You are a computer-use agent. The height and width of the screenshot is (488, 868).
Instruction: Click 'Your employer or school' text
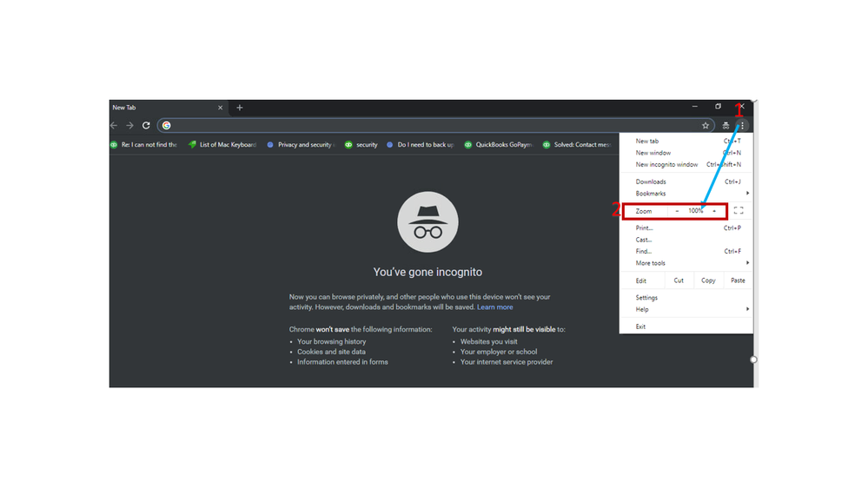tap(499, 352)
